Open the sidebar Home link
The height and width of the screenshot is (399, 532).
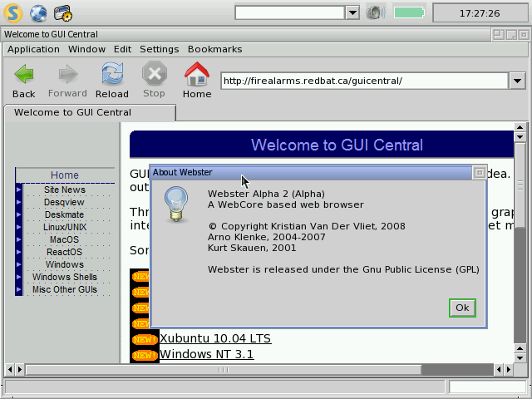click(x=65, y=175)
